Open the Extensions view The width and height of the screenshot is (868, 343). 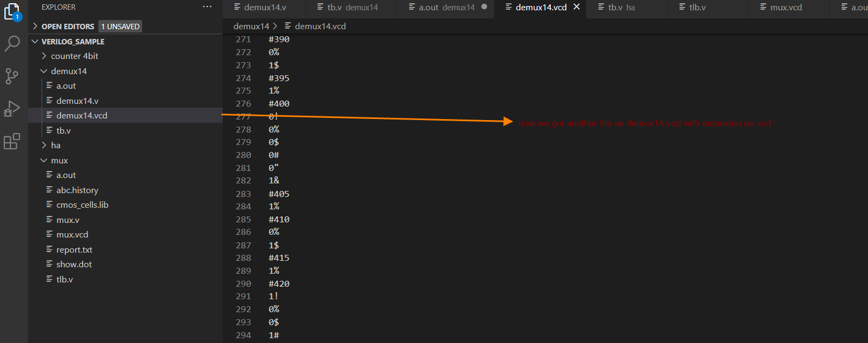point(12,141)
